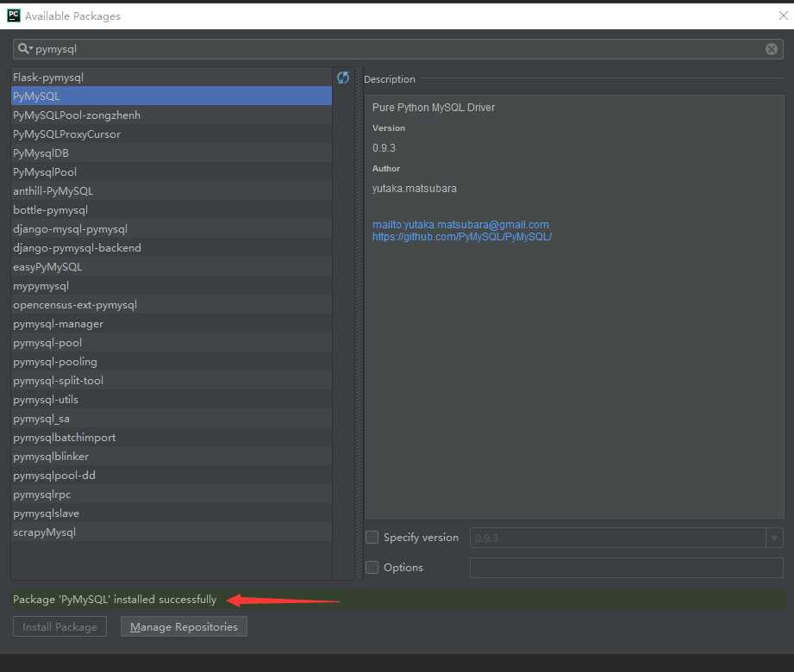Image resolution: width=794 pixels, height=672 pixels.
Task: Select PyMySQLPool-zongzhenh in the list
Action: point(172,115)
